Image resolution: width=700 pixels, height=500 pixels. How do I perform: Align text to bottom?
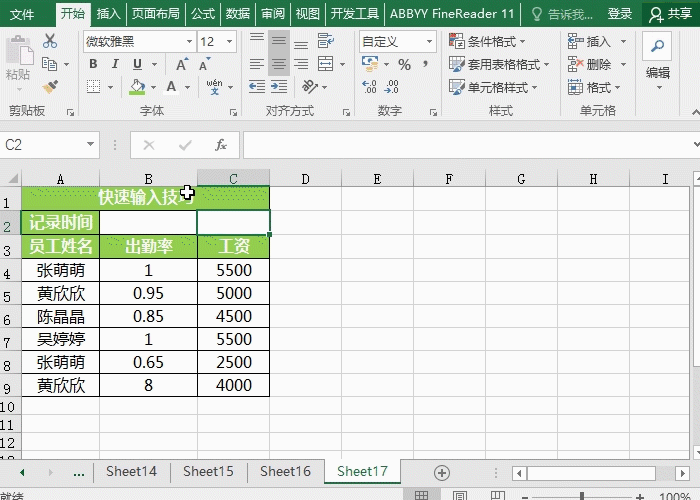click(x=301, y=43)
